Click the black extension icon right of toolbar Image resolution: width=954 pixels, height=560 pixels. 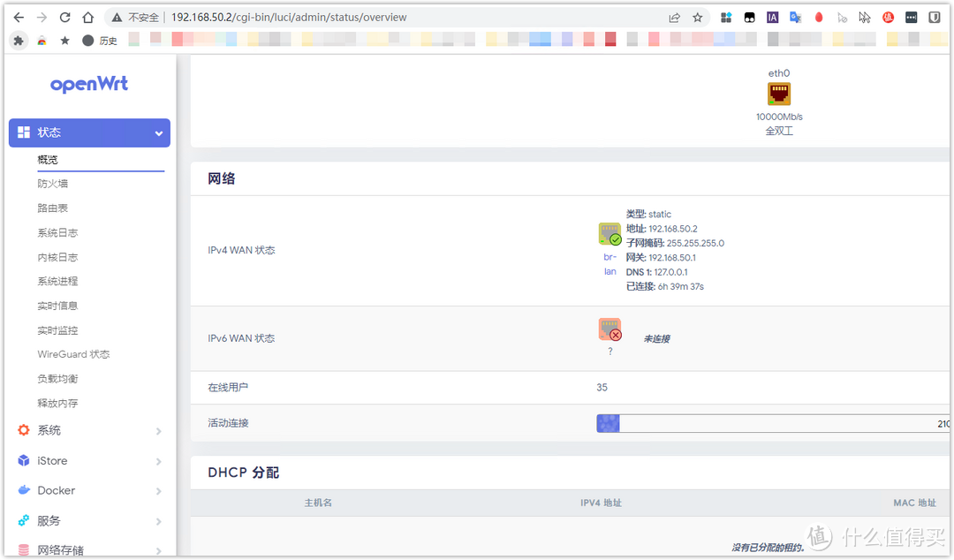tap(911, 18)
